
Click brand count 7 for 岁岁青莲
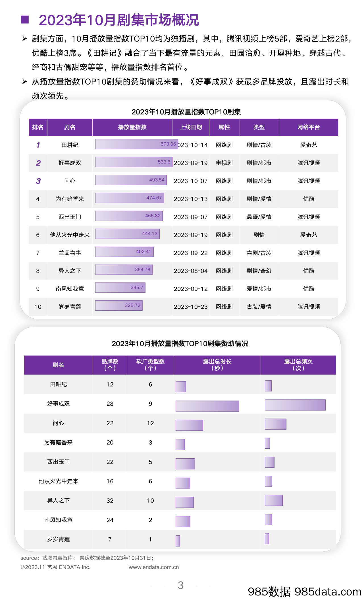click(x=110, y=539)
